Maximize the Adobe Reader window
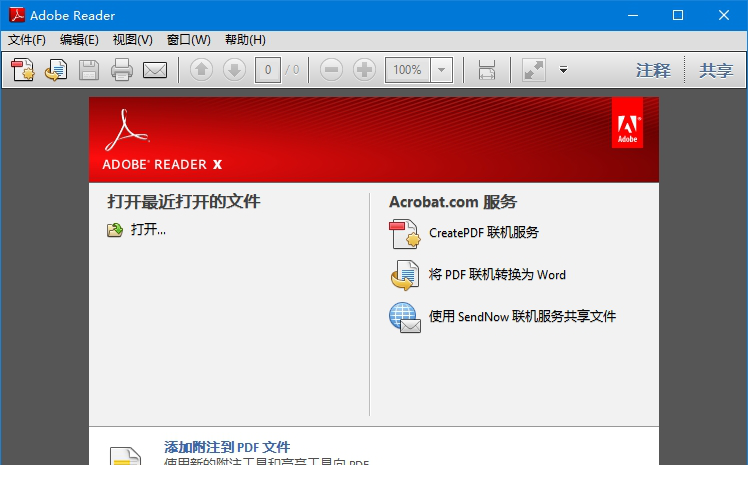This screenshot has height=483, width=748. coord(678,15)
